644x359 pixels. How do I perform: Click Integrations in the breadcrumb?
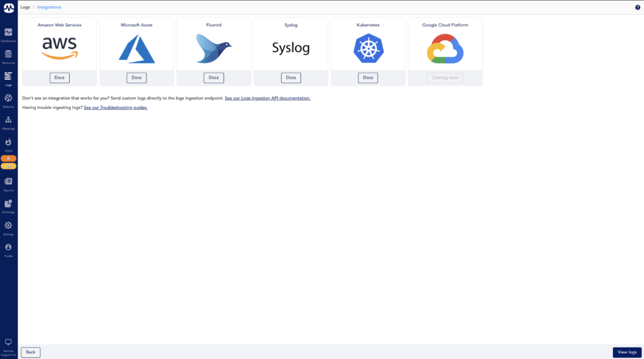click(49, 8)
